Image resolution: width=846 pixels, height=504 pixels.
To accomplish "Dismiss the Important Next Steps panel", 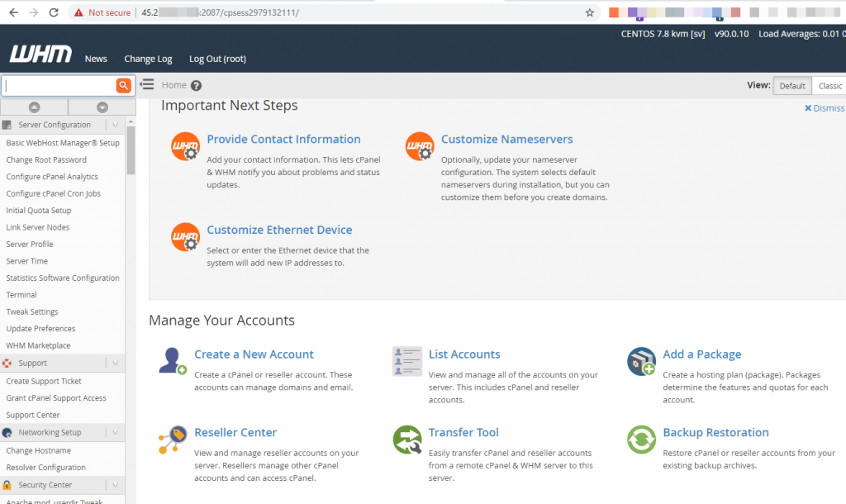I will pyautogui.click(x=825, y=108).
